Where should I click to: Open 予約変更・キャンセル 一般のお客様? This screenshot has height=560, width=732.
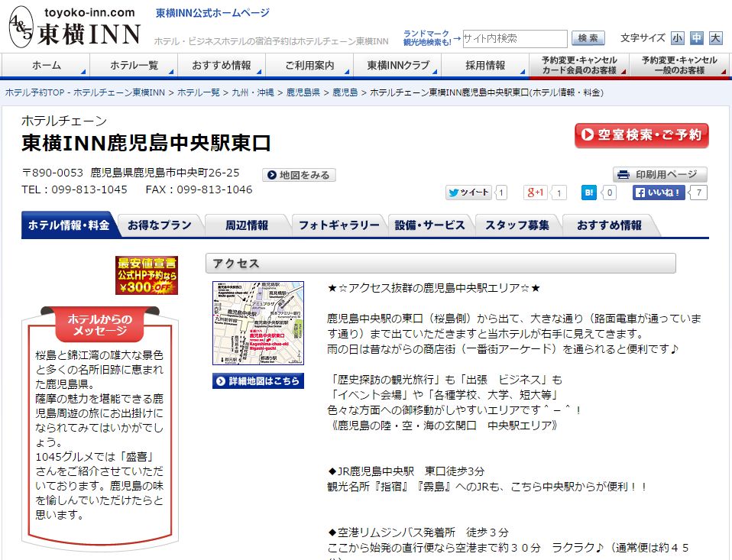click(679, 66)
